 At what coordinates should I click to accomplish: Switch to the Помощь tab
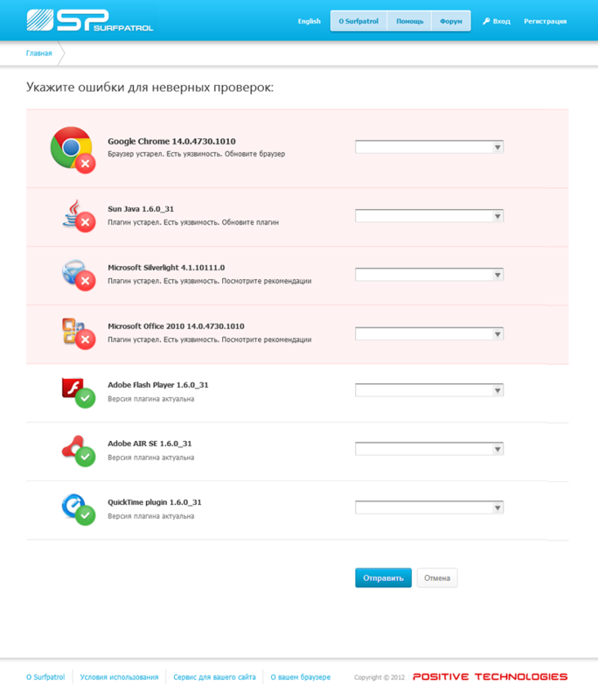coord(408,20)
